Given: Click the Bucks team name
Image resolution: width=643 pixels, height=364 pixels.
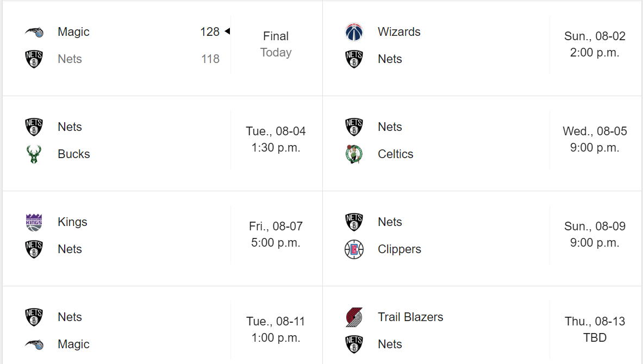Looking at the screenshot, I should (74, 154).
